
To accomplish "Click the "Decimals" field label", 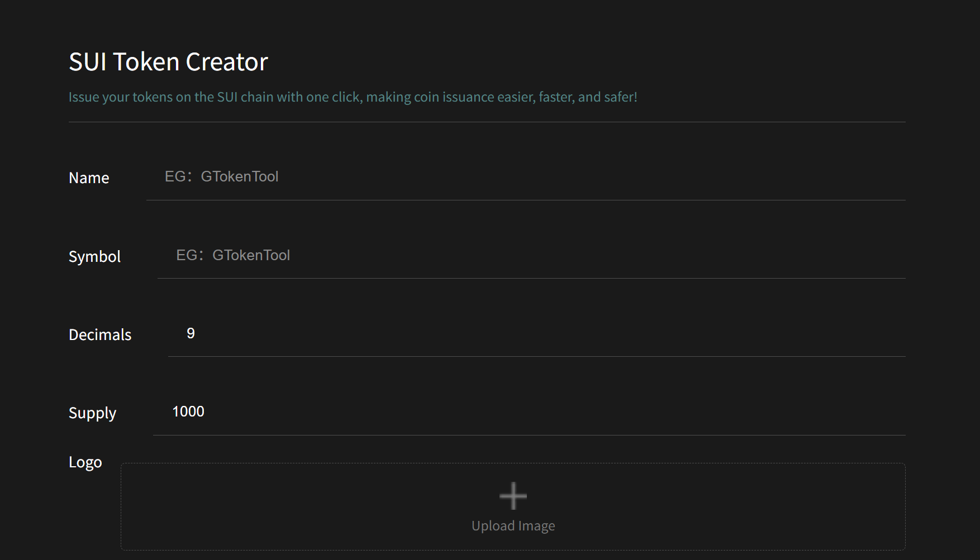I will 100,335.
